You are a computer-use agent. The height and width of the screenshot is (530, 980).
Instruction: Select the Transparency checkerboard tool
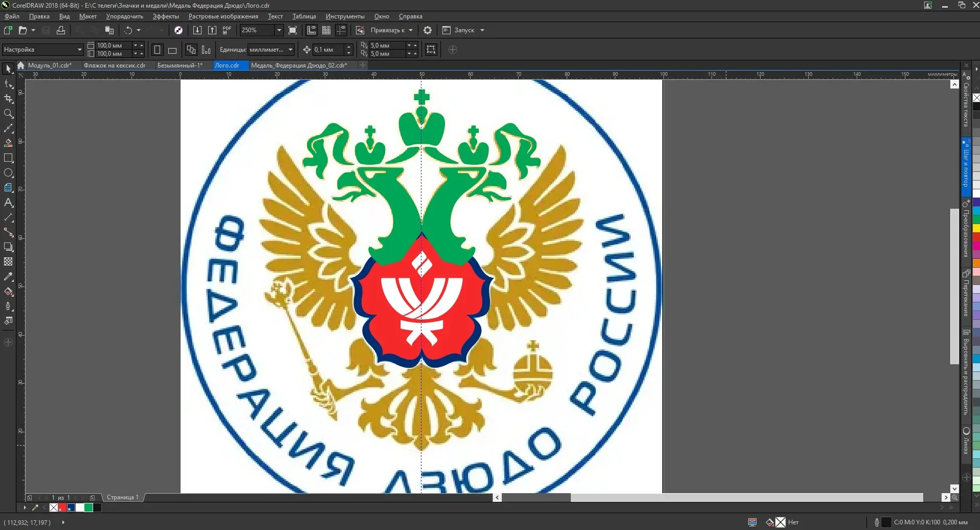8,262
